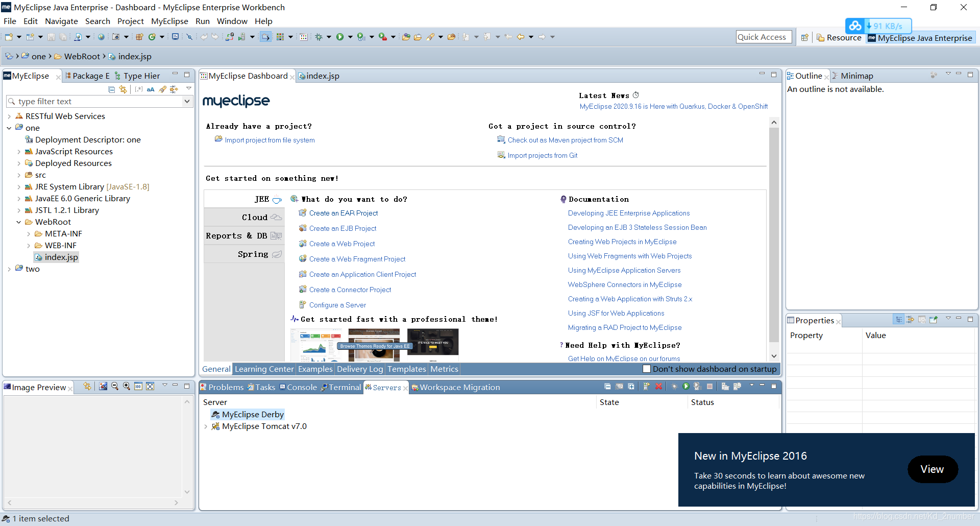The height and width of the screenshot is (526, 980).
Task: Expand the MyEclipse Tomcat v7.0 server
Action: [x=206, y=426]
